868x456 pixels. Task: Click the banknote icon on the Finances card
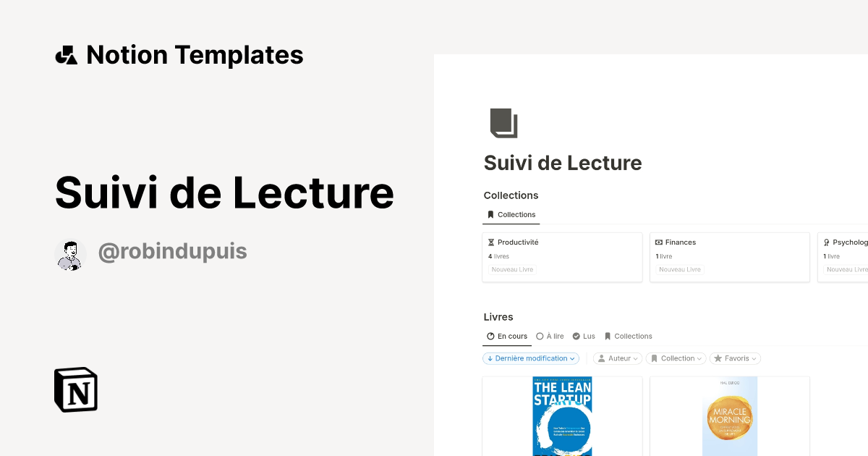click(659, 242)
